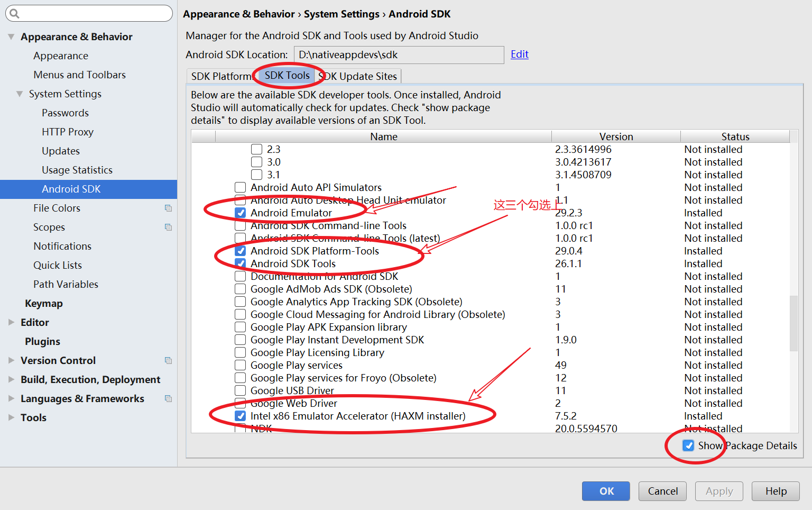The width and height of the screenshot is (812, 510).
Task: Check Android SDK Command-line Tools checkbox
Action: point(240,225)
